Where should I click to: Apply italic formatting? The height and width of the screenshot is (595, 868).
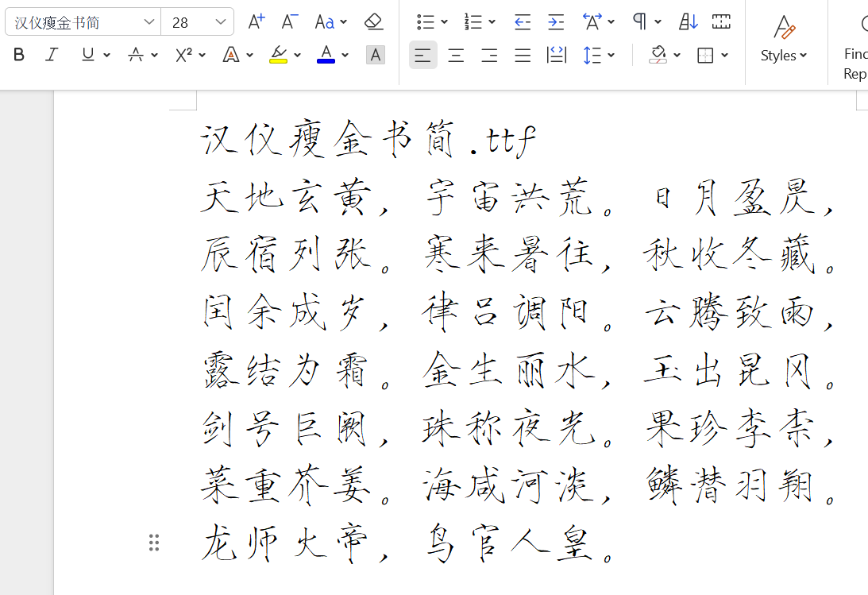coord(51,54)
